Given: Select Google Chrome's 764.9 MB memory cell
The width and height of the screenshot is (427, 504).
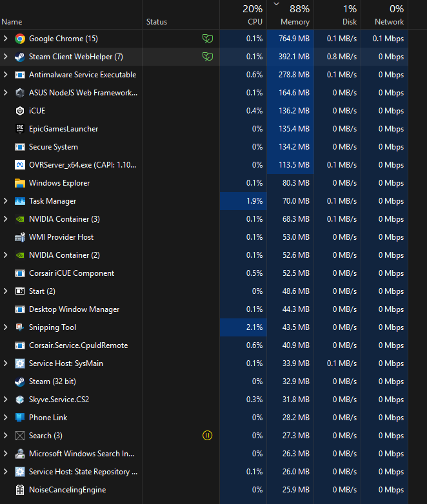Looking at the screenshot, I should click(290, 39).
